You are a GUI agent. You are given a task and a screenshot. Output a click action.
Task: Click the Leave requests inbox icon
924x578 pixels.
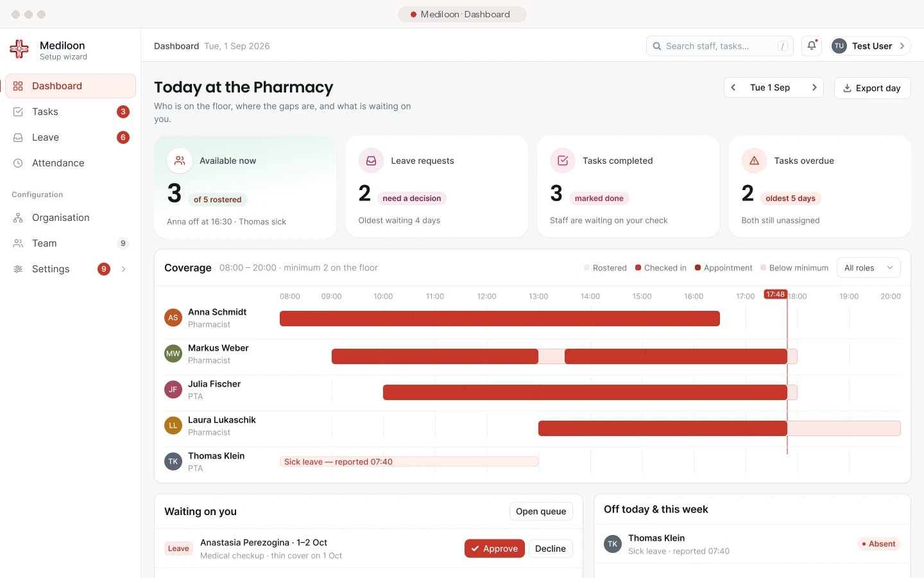click(371, 161)
